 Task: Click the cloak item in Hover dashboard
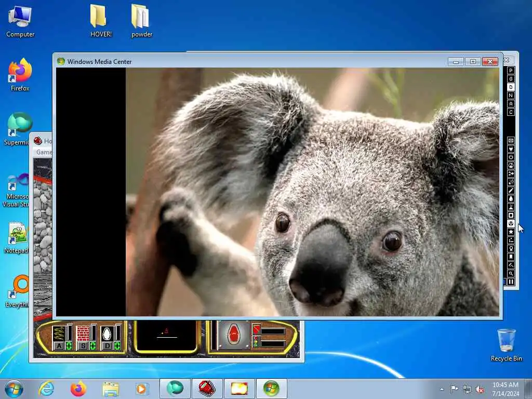[107, 333]
